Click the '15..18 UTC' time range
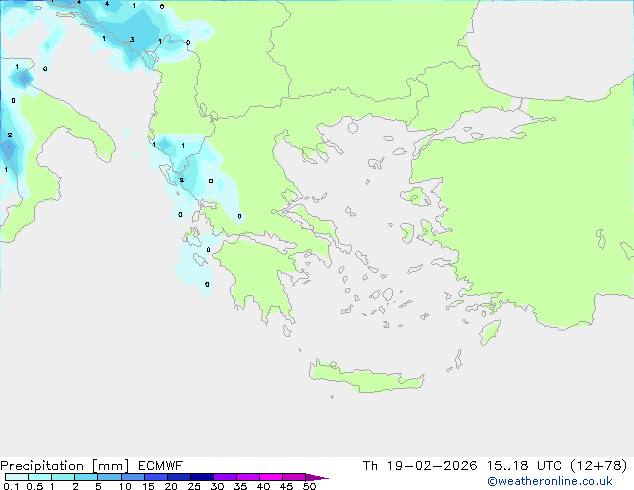Screen dimensions: 634x490 pyautogui.click(x=524, y=466)
